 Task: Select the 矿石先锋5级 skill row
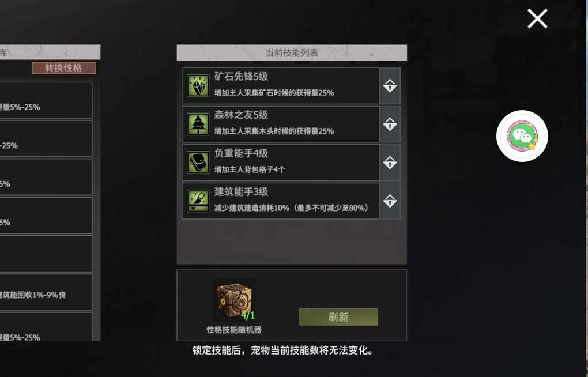(281, 86)
